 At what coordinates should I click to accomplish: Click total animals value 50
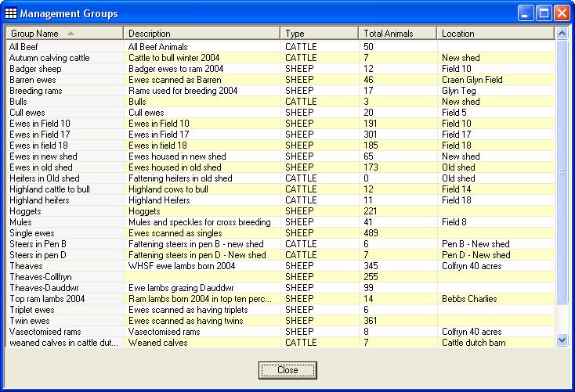(368, 47)
